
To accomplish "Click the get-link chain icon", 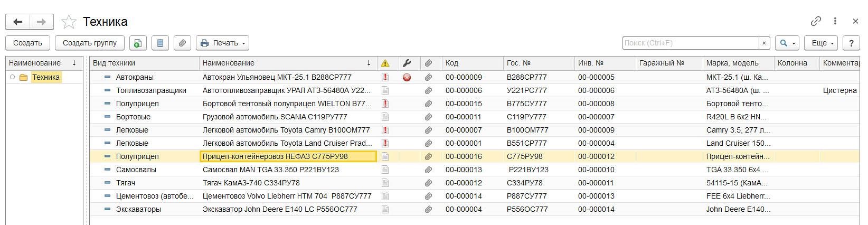I will pyautogui.click(x=816, y=21).
